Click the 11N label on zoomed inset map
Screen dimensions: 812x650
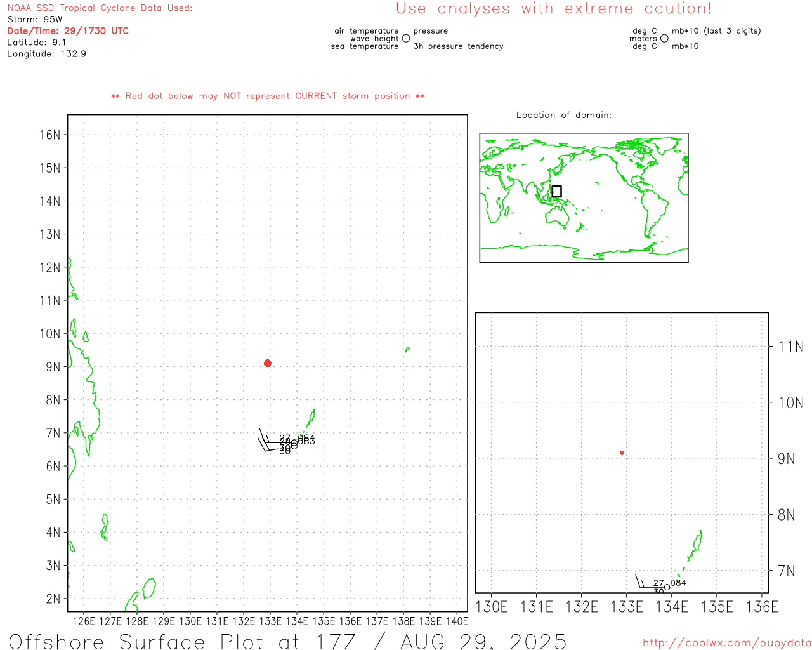click(790, 347)
